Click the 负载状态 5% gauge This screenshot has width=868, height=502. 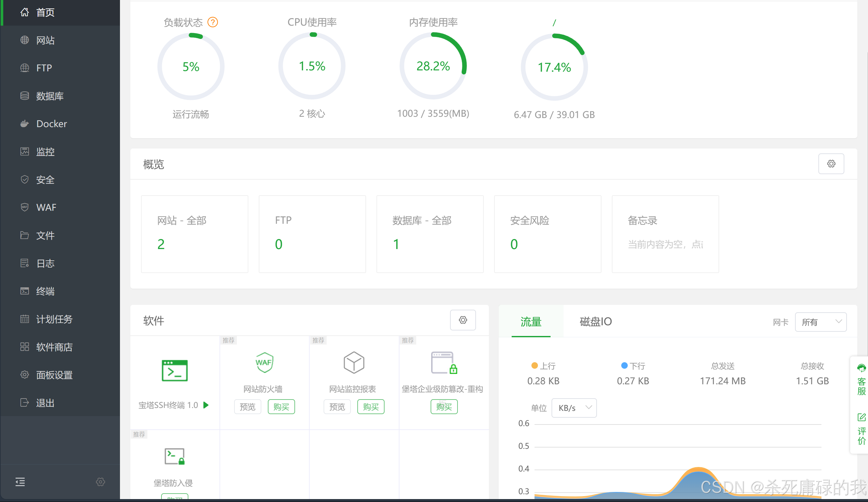191,66
